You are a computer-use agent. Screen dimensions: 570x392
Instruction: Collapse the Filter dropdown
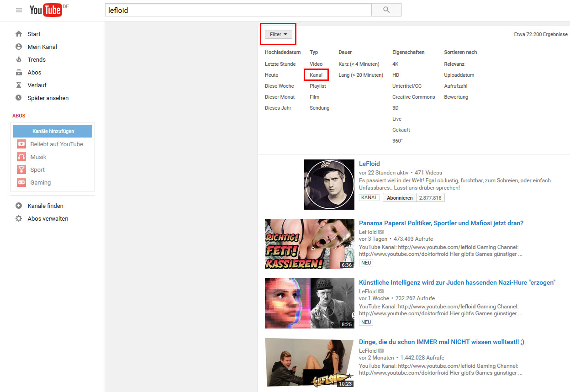(278, 34)
